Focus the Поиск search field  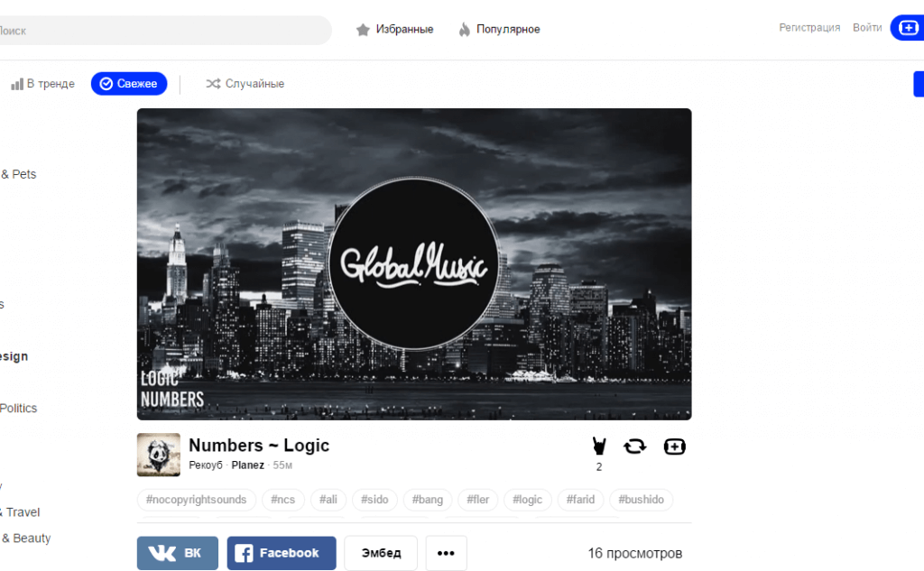(x=164, y=30)
